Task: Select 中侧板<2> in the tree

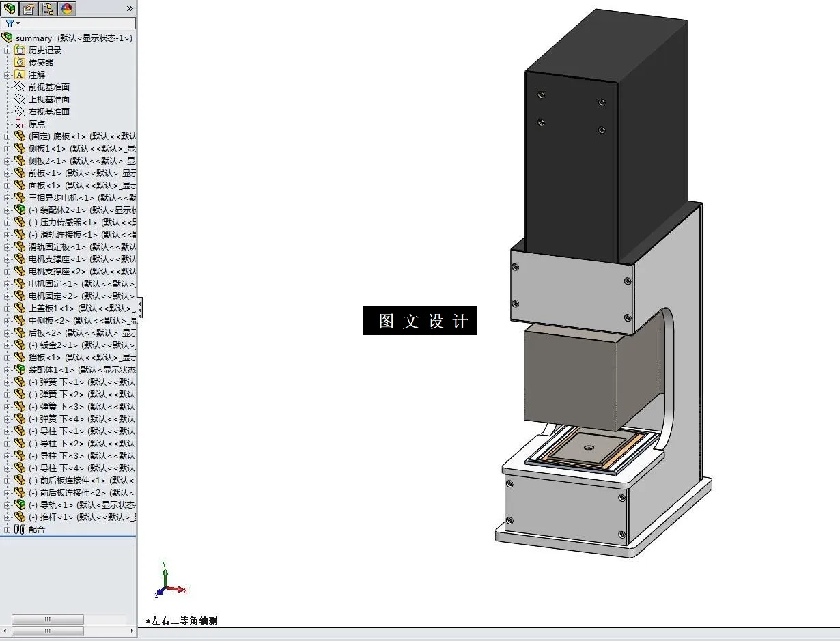Action: [82, 320]
